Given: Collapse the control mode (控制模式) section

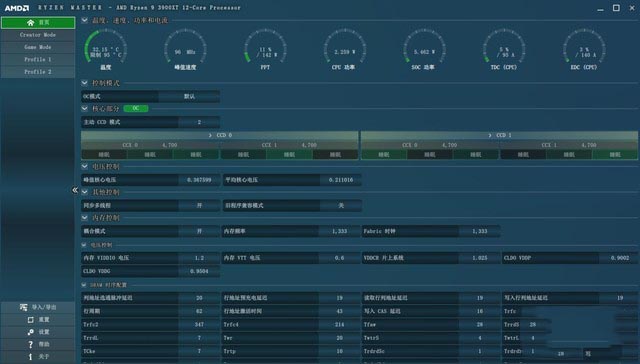Looking at the screenshot, I should click(84, 83).
